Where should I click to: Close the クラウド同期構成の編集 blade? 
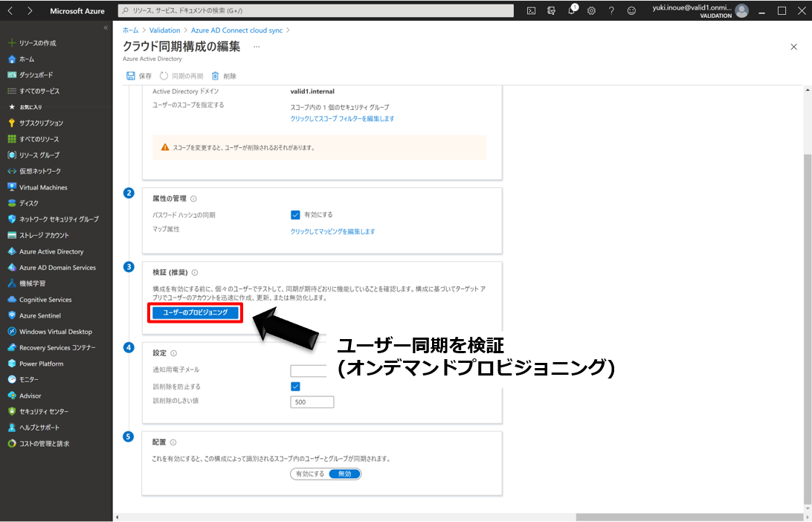[794, 47]
